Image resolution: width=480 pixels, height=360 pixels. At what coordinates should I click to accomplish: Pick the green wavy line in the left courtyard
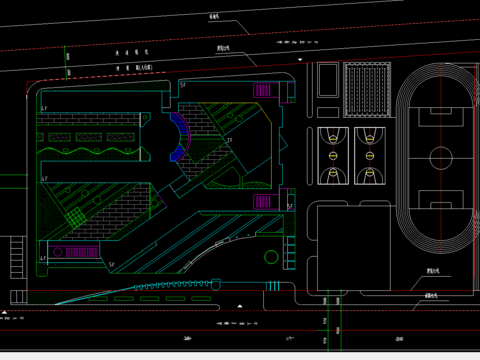(x=88, y=152)
